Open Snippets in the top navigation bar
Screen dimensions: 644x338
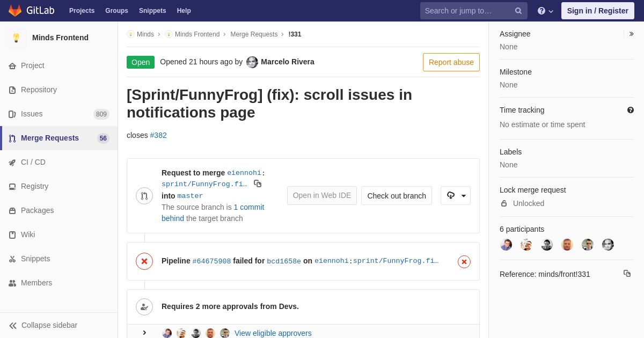tap(152, 11)
